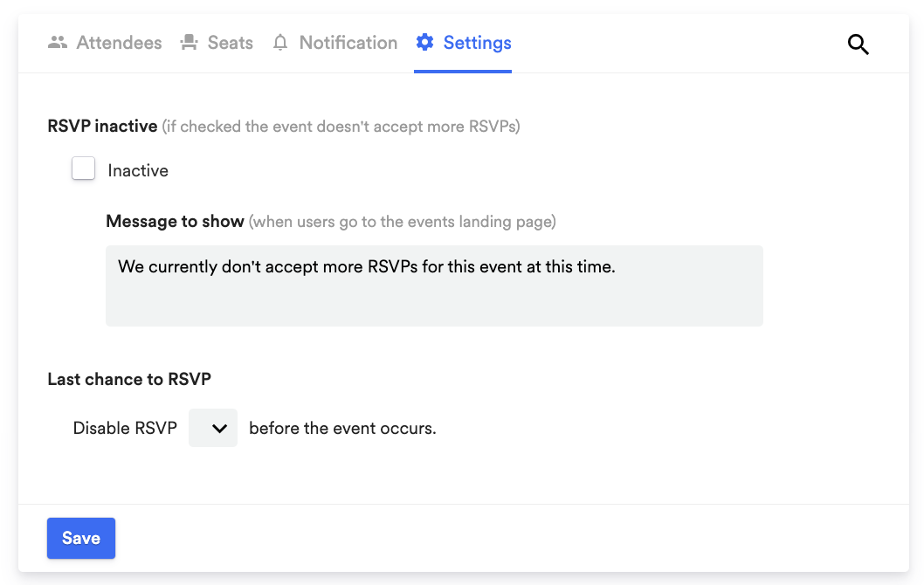Click the chevron arrow in the RSVP dropdown

pyautogui.click(x=219, y=429)
